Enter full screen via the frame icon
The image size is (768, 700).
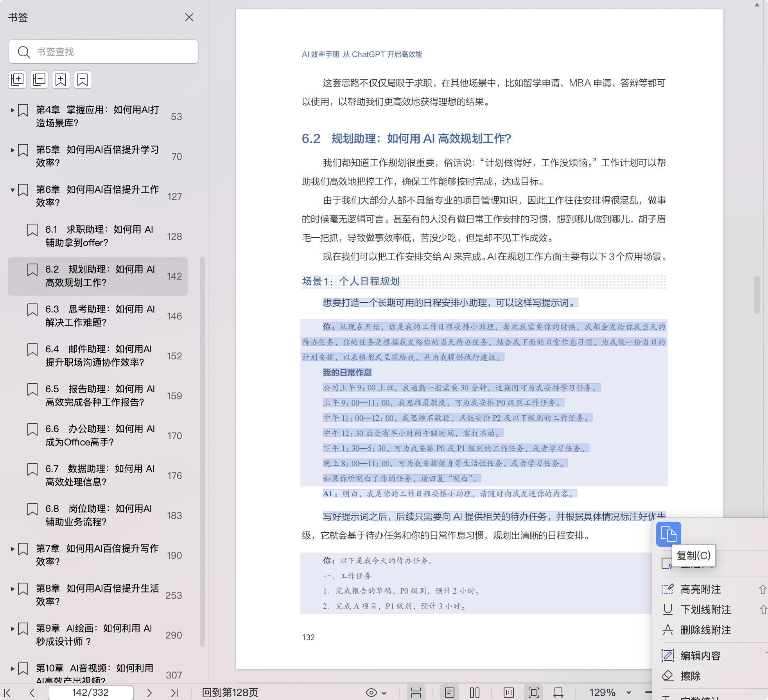534,693
